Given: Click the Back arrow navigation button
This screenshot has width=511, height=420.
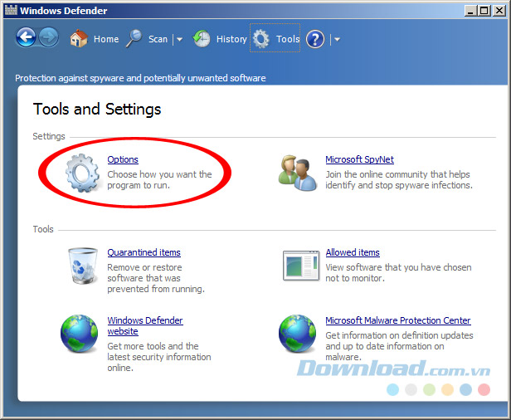Looking at the screenshot, I should (26, 37).
